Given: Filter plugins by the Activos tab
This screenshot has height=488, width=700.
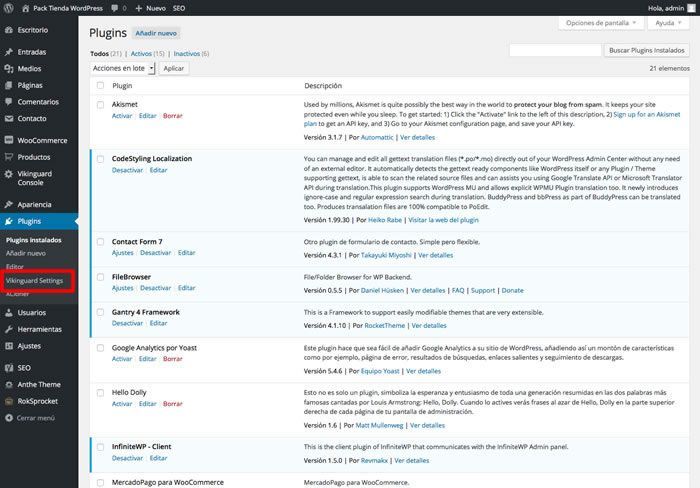Looking at the screenshot, I should pos(141,54).
